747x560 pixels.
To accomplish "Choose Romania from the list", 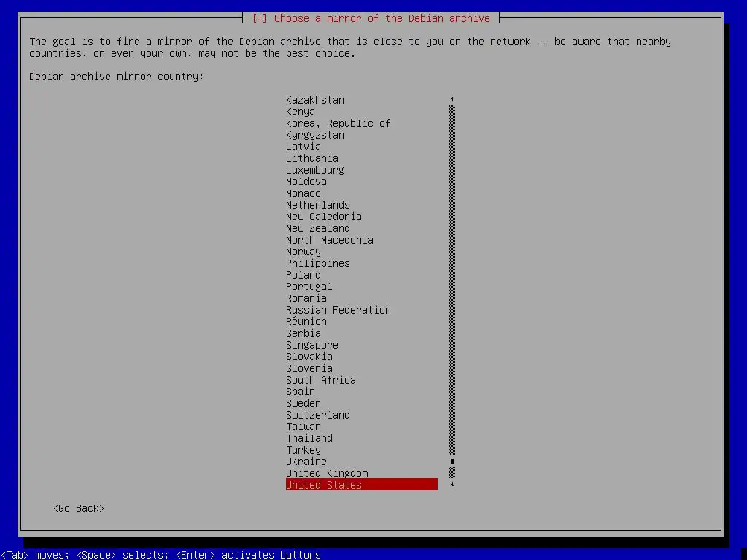I will (x=306, y=298).
